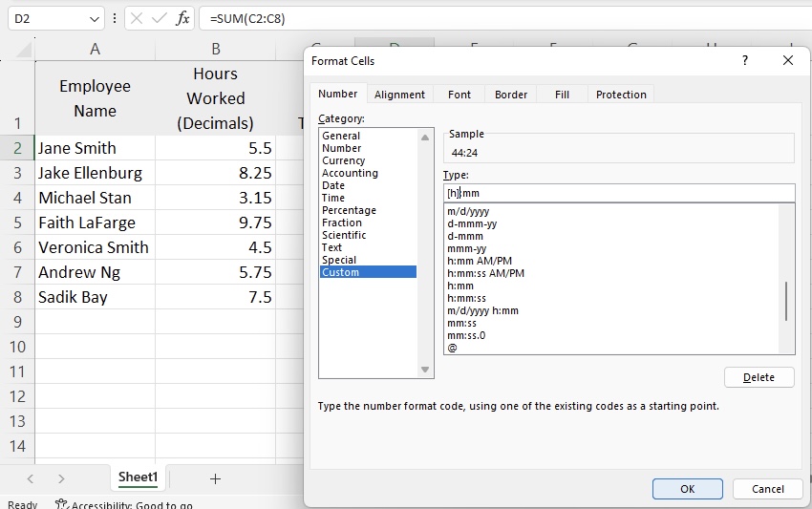Click the Type format code field
812x509 pixels.
point(619,193)
